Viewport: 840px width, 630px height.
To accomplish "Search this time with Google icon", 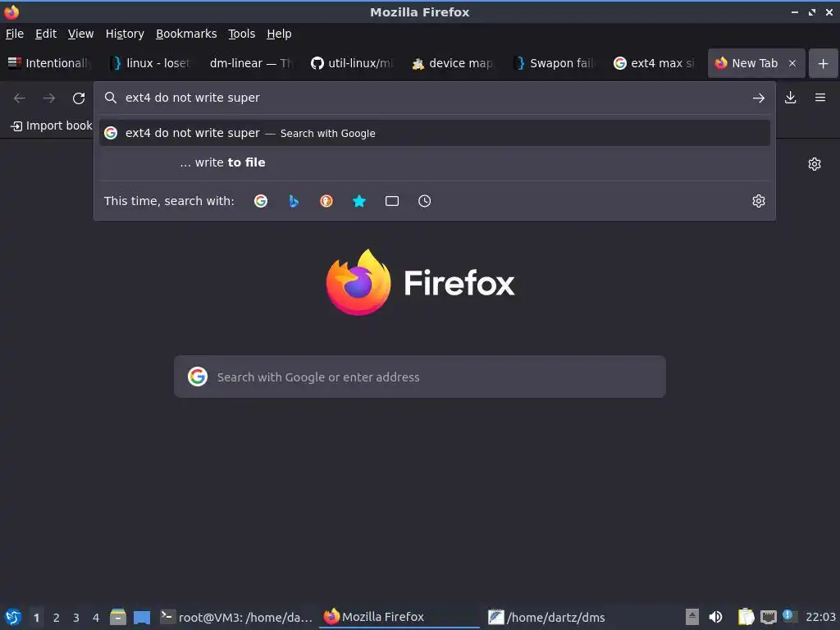I will [x=261, y=201].
